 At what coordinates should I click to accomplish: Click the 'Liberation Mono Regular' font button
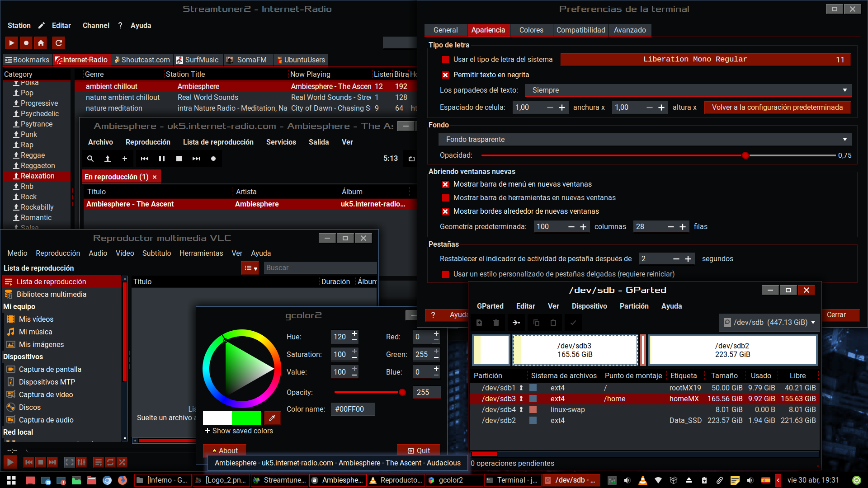point(705,60)
